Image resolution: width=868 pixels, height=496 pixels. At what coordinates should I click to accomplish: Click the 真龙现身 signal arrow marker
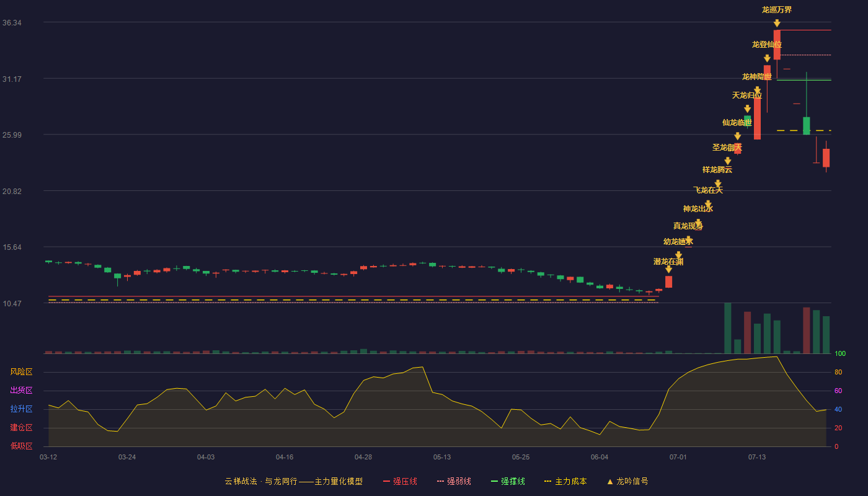pos(688,239)
